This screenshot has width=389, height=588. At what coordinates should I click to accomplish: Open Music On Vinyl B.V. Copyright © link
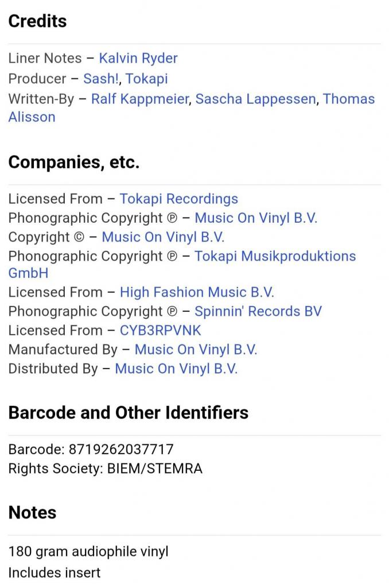click(x=163, y=237)
